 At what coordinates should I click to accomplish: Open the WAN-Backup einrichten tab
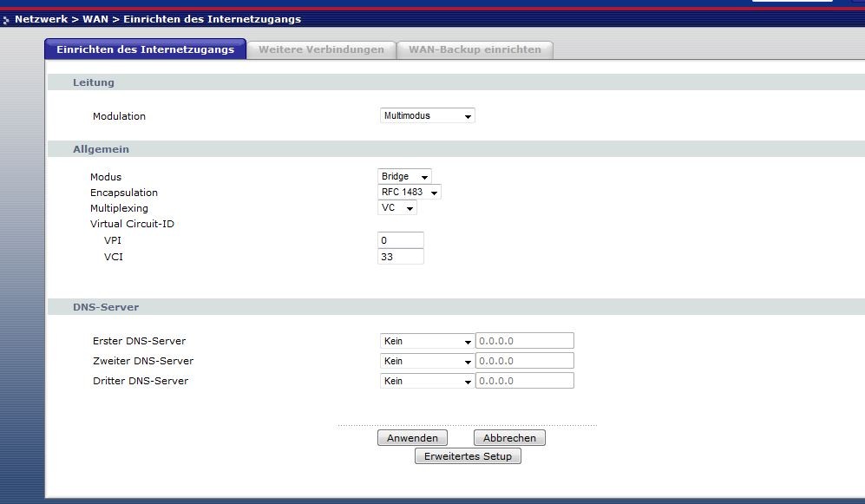click(475, 49)
